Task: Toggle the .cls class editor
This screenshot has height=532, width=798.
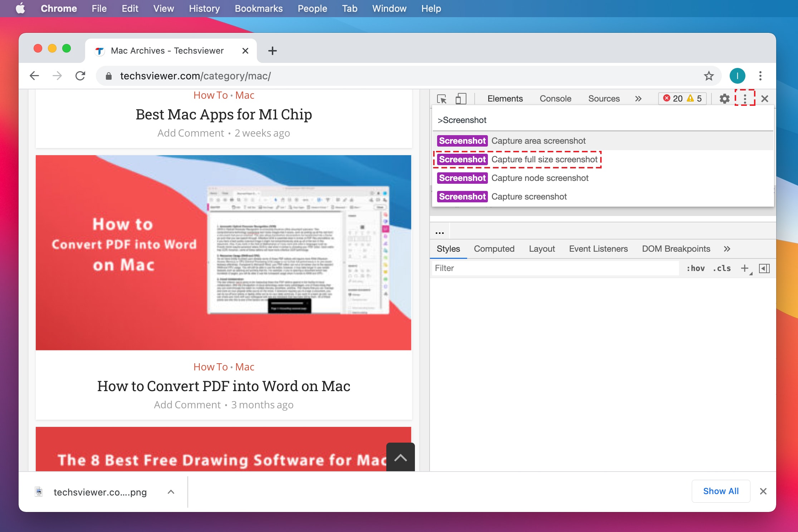Action: (x=721, y=268)
